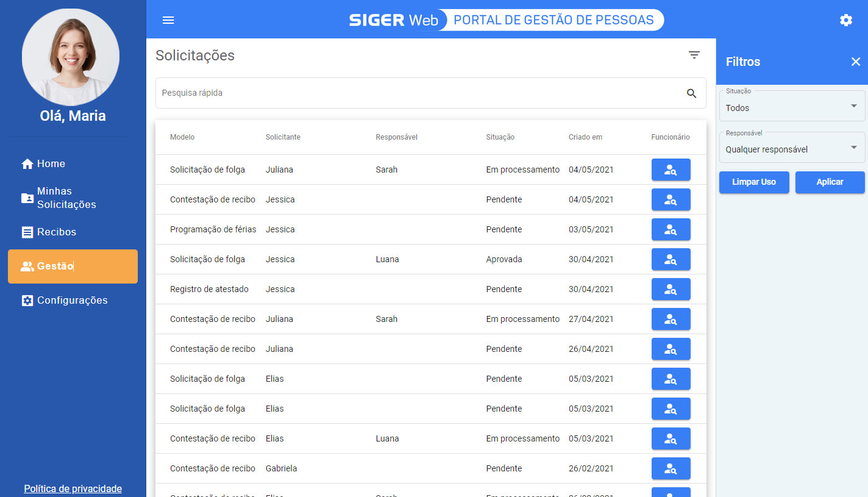The width and height of the screenshot is (868, 497).
Task: Open the Responsável filter dropdown
Action: point(792,148)
